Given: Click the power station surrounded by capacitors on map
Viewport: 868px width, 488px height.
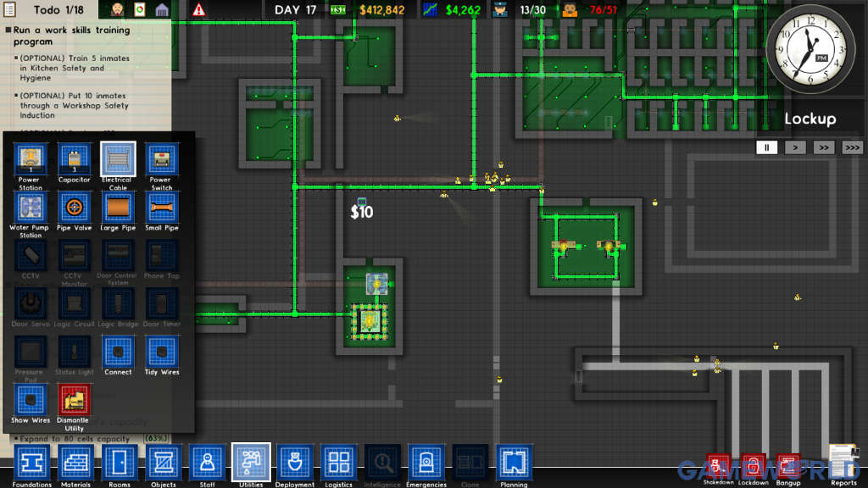Looking at the screenshot, I should tap(370, 321).
